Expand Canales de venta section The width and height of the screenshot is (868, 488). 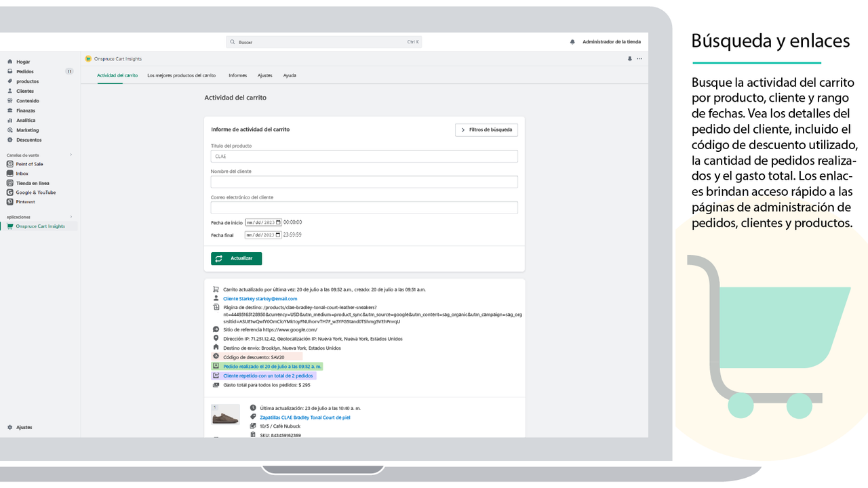coord(71,155)
